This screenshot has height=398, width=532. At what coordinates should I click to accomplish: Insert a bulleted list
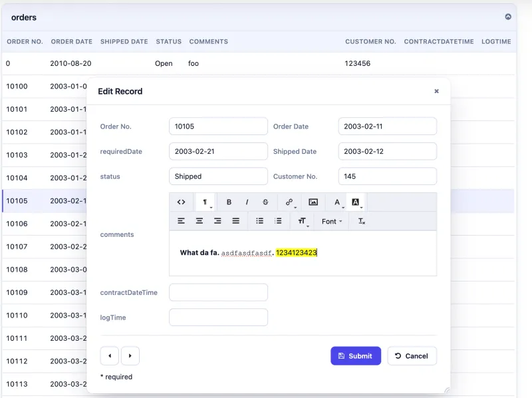[259, 221]
